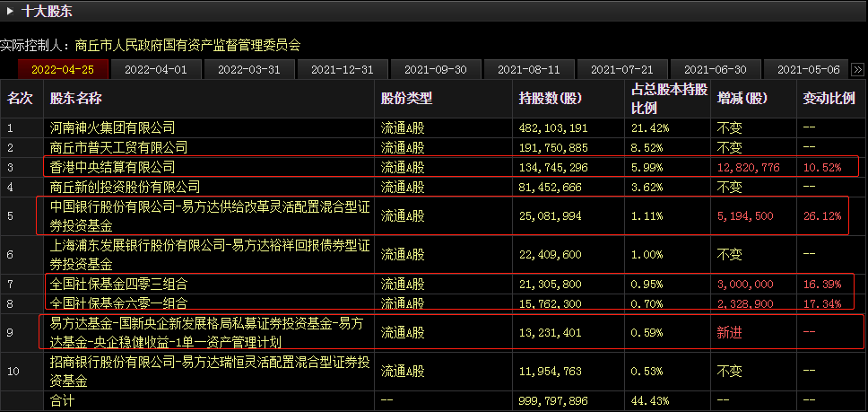Click holdings value 13,231,401
Screen dimensions: 868x412
tap(551, 332)
